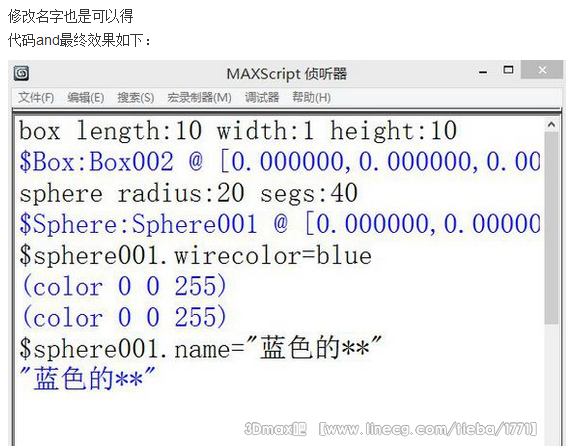Click the blue output line "蓝色的**"
566x446 pixels.
coord(88,378)
